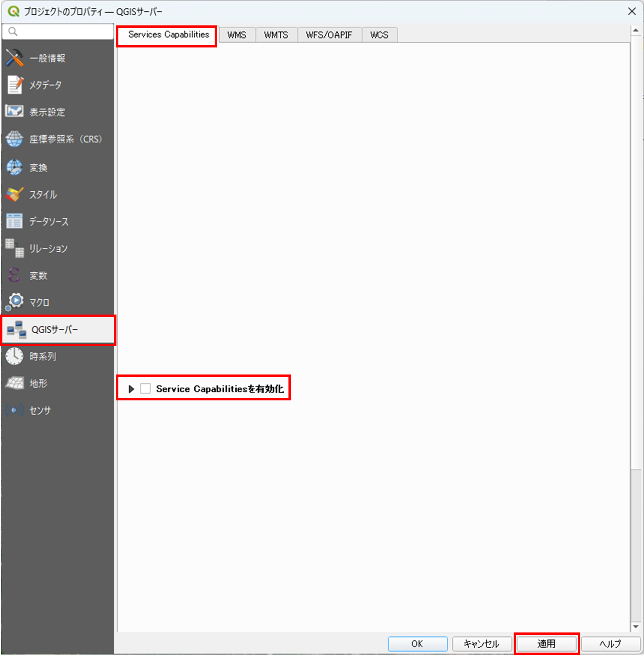Expand the Service Capabilities disclosure triangle
Image resolution: width=644 pixels, height=655 pixels.
pos(131,388)
